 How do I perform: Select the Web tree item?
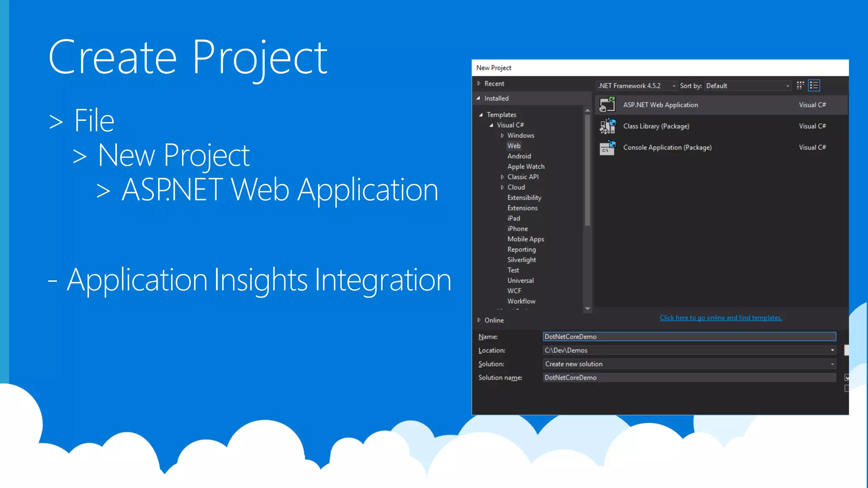[514, 146]
